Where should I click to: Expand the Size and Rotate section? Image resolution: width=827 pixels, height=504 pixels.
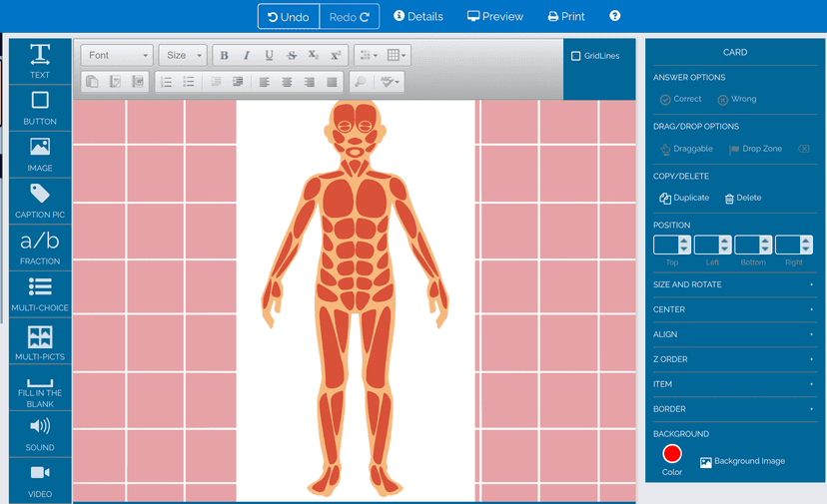click(x=734, y=284)
